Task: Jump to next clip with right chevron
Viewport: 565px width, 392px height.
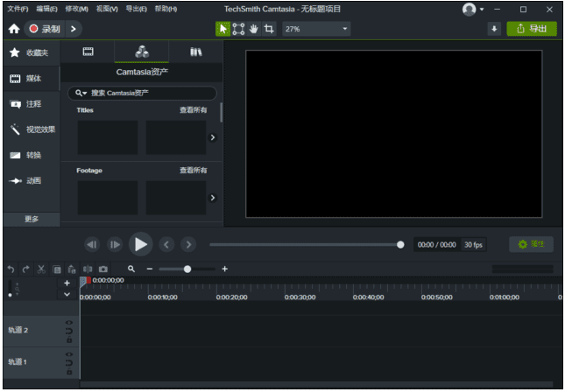Action: point(188,245)
